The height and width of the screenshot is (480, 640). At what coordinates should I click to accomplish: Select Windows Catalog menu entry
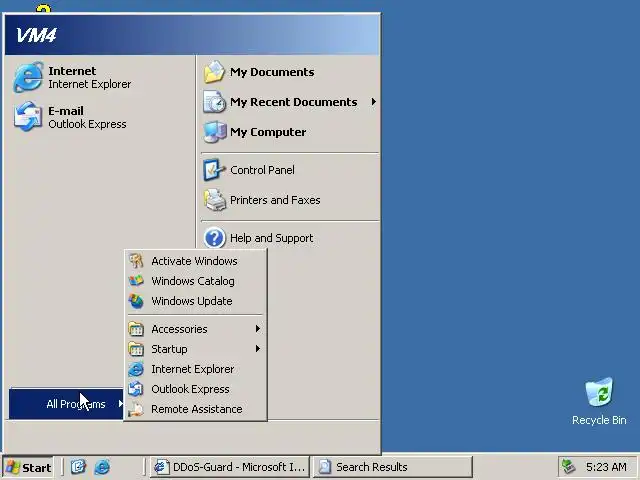196,281
